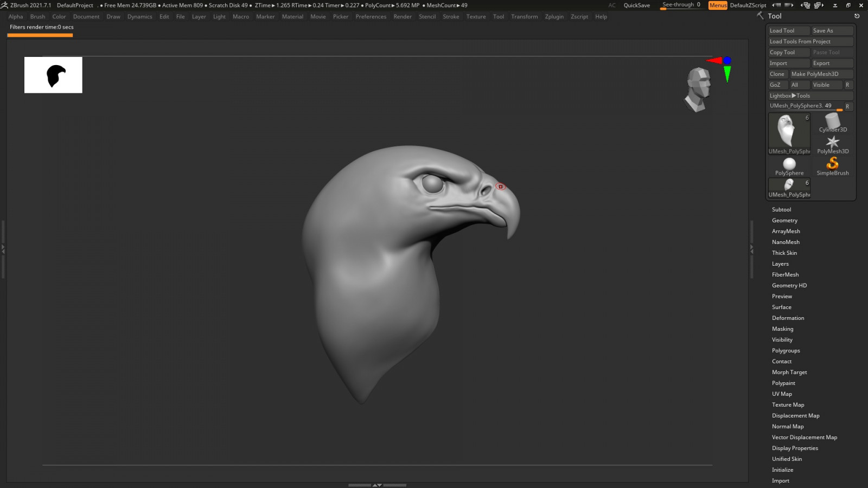The width and height of the screenshot is (868, 488).
Task: Click the Load Tool button
Action: [x=788, y=31]
